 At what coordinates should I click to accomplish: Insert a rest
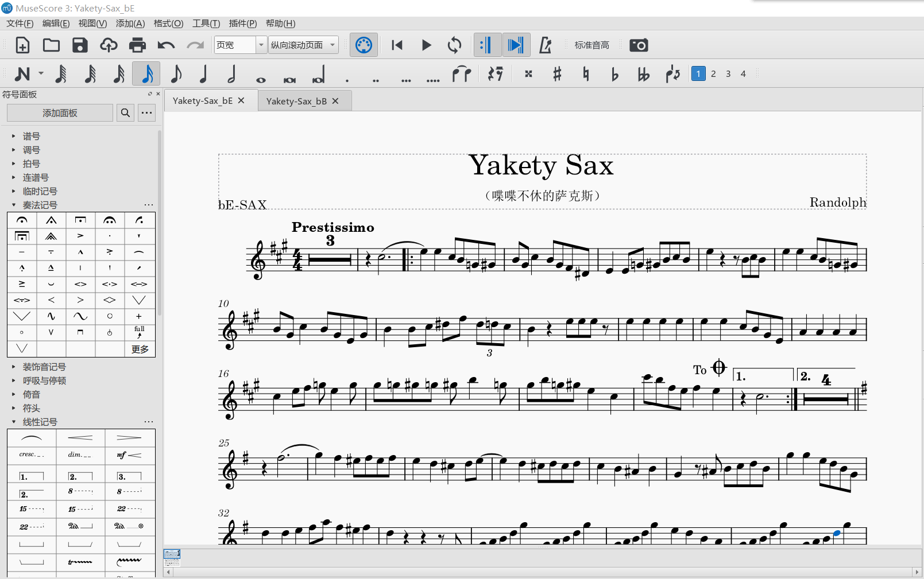click(x=495, y=74)
